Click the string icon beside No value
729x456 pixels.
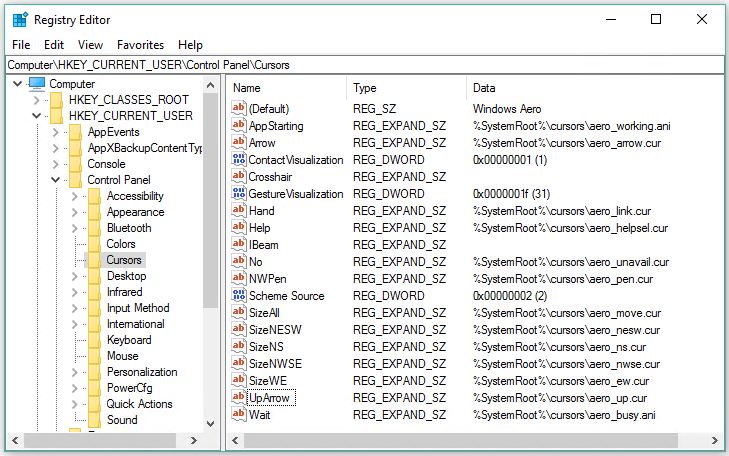239,261
